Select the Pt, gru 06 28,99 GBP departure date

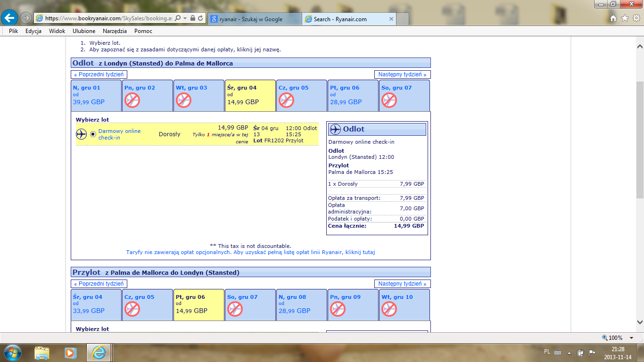pos(353,96)
